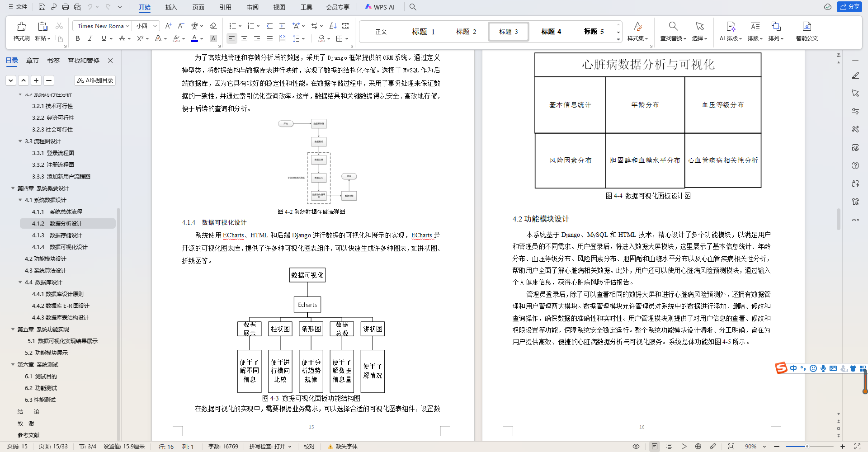Toggle Underline formatting
This screenshot has width=868, height=452.
pos(104,38)
